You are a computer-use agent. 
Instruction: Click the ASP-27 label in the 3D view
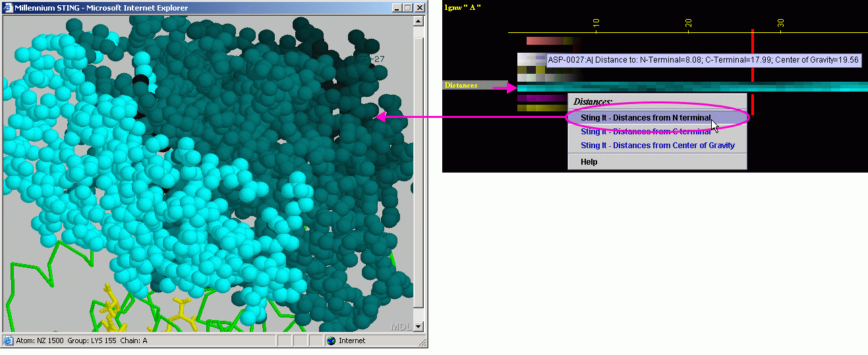click(x=370, y=59)
